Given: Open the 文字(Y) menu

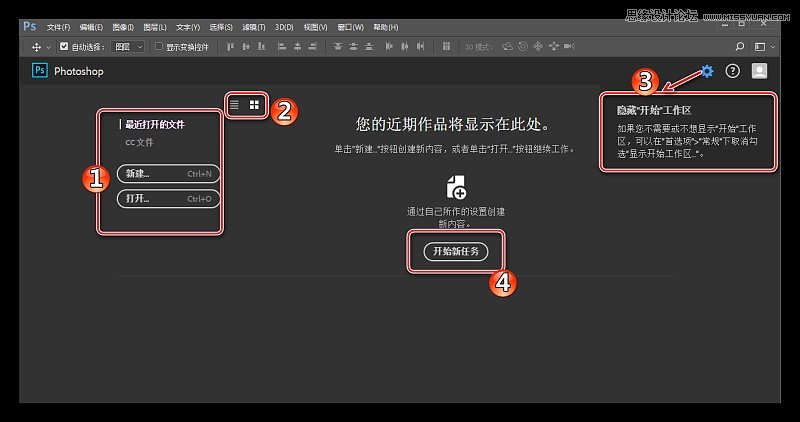Looking at the screenshot, I should pos(188,27).
